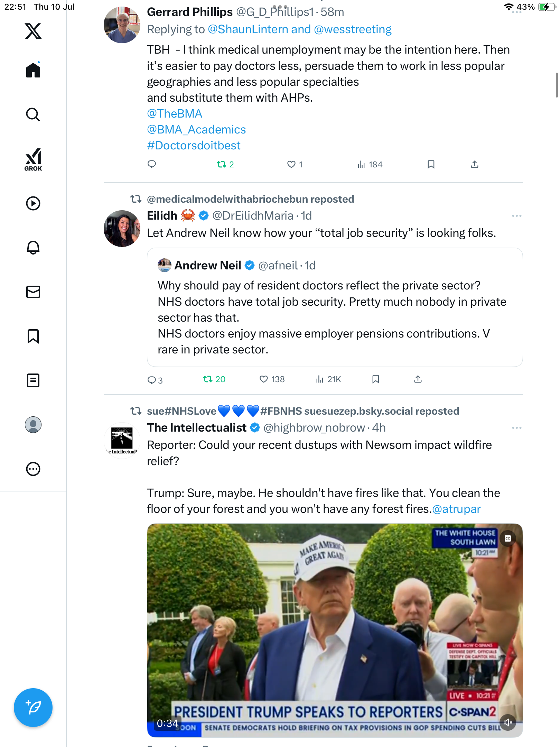This screenshot has width=560, height=747.
Task: Open the @atrupar mention link
Action: (x=456, y=509)
